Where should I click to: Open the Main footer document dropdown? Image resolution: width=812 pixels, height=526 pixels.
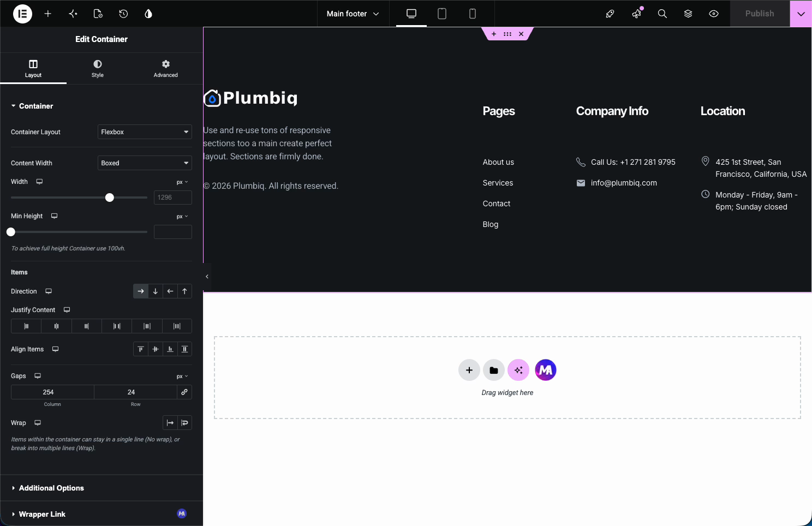point(353,14)
